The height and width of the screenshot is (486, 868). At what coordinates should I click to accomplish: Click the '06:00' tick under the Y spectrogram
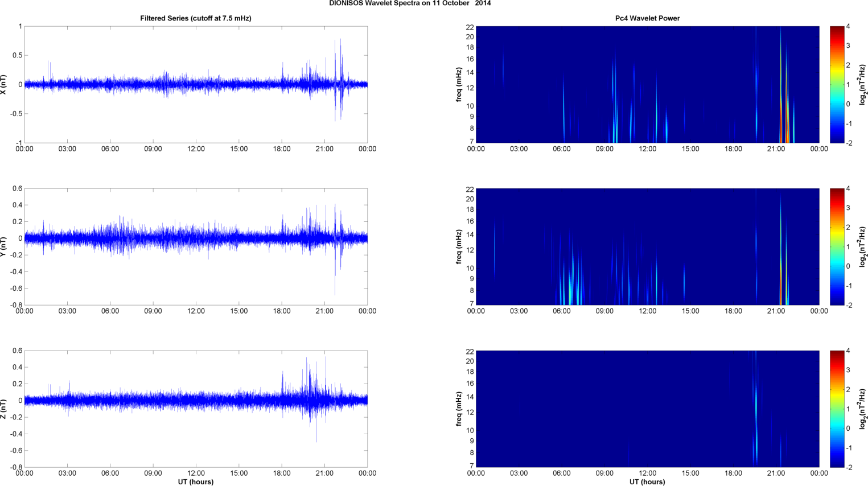click(561, 311)
